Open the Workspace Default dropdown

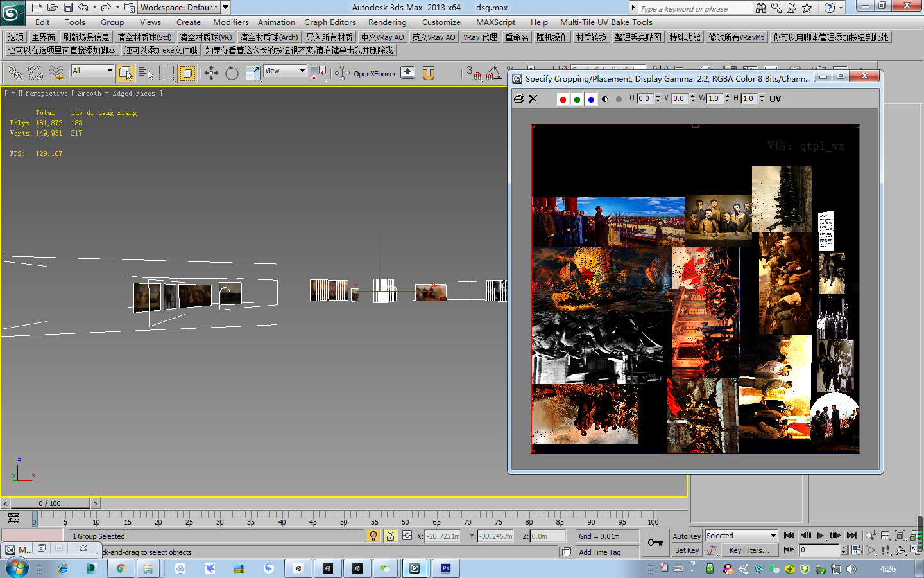(x=180, y=7)
